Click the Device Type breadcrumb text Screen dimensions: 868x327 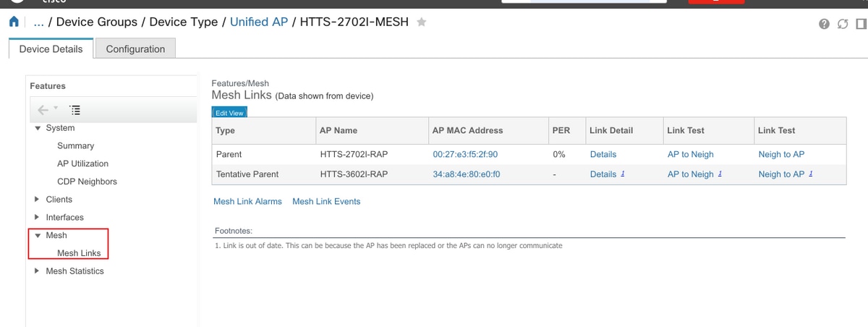[184, 22]
